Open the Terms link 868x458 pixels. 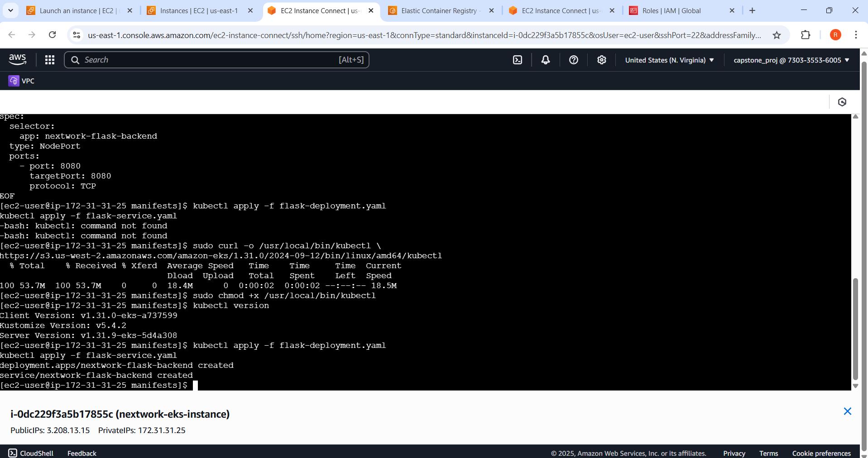(x=768, y=453)
